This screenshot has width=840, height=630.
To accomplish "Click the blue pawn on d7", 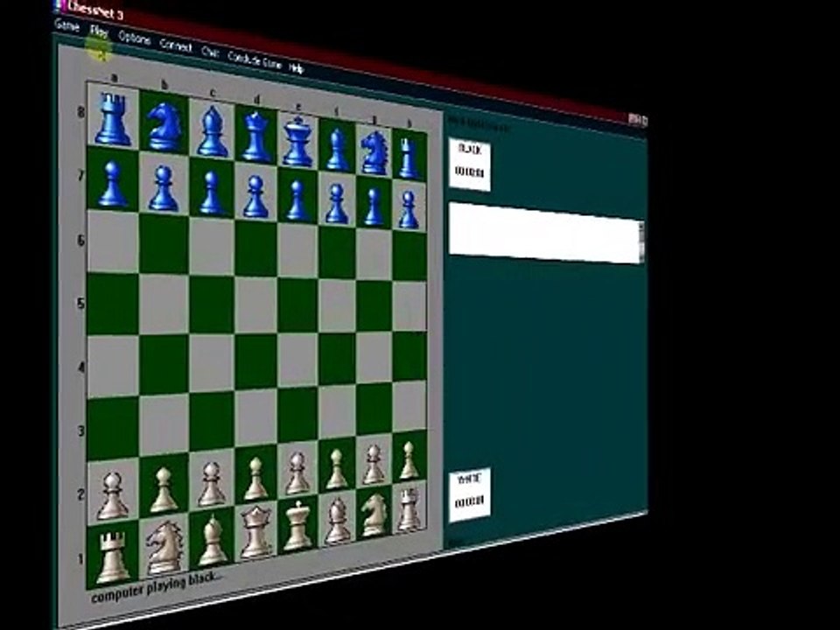I will 256,197.
